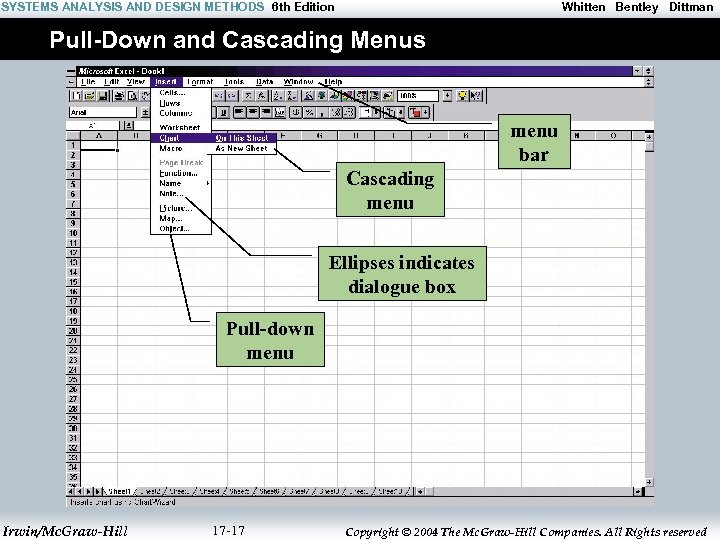
Task: Click the Map globe toolbar icon
Action: coord(321,96)
